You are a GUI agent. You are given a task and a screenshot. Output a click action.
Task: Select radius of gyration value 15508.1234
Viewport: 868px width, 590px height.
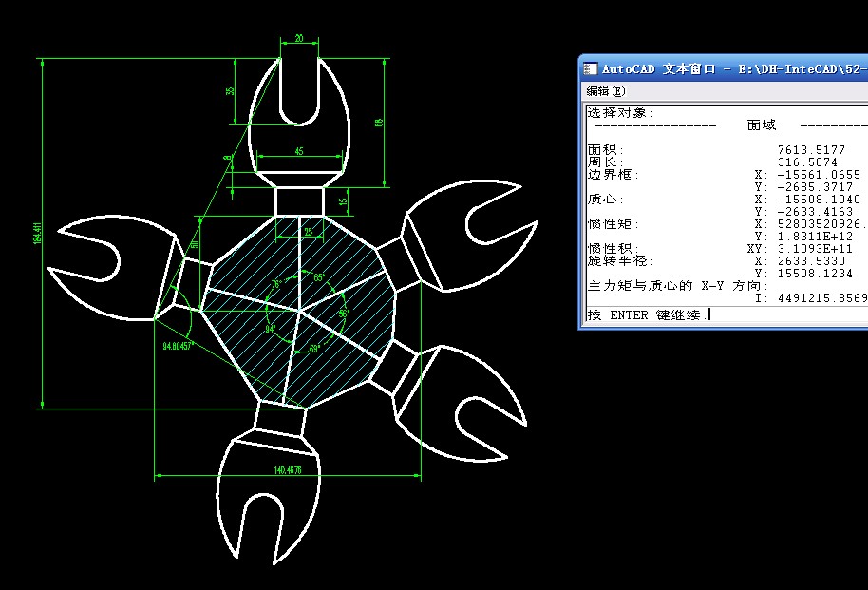815,273
